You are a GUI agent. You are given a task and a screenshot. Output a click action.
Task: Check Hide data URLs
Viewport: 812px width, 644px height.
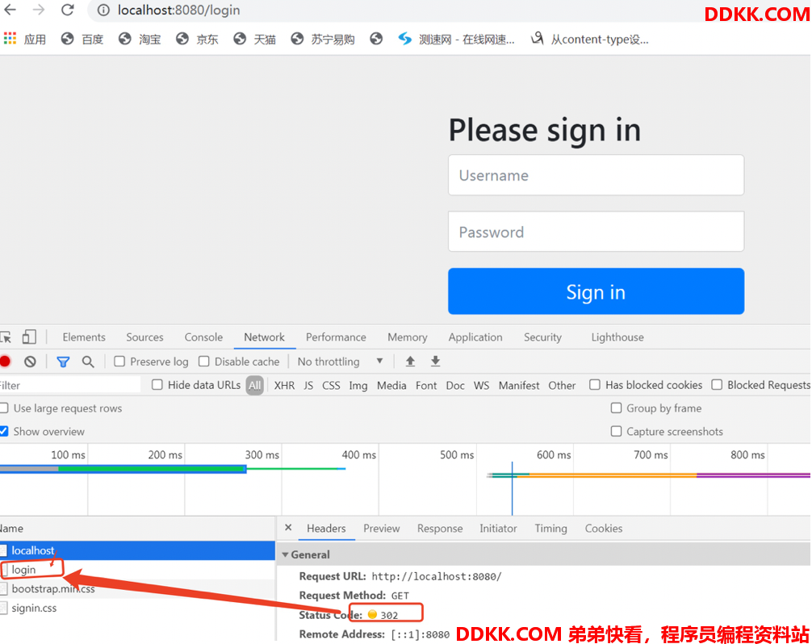[x=157, y=385]
